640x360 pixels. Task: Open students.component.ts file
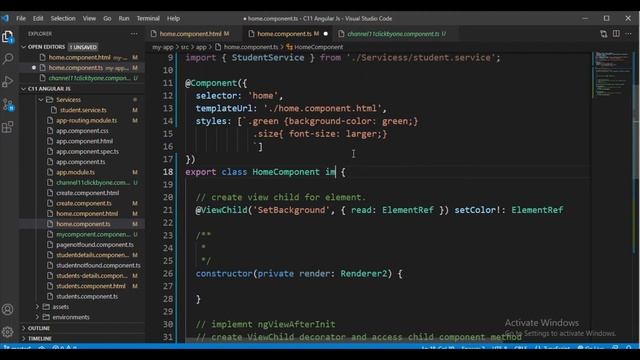[x=87, y=296]
